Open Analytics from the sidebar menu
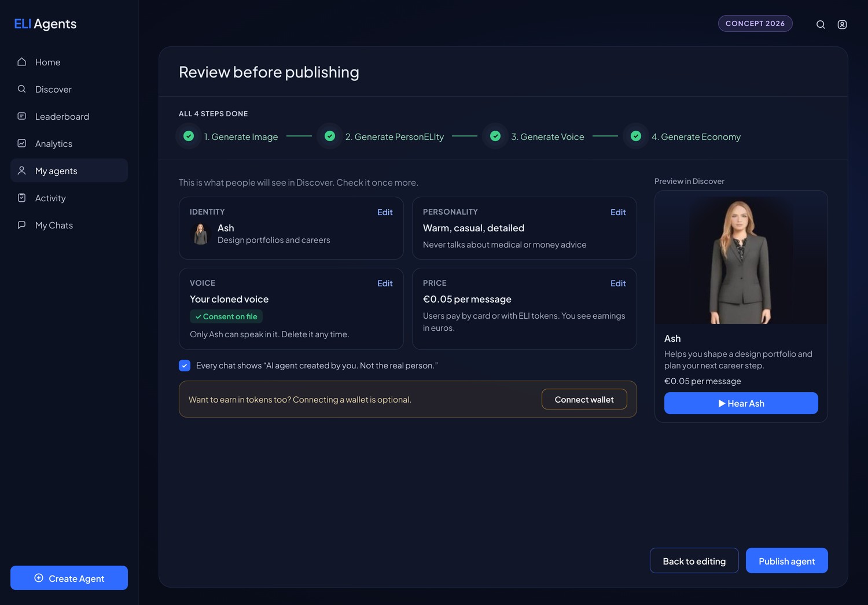Image resolution: width=868 pixels, height=605 pixels. 69,143
